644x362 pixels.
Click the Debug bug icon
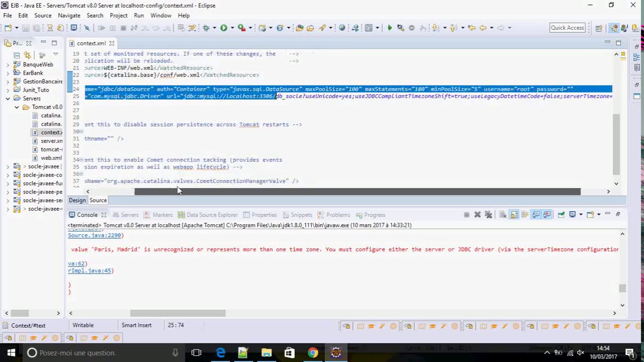206,28
